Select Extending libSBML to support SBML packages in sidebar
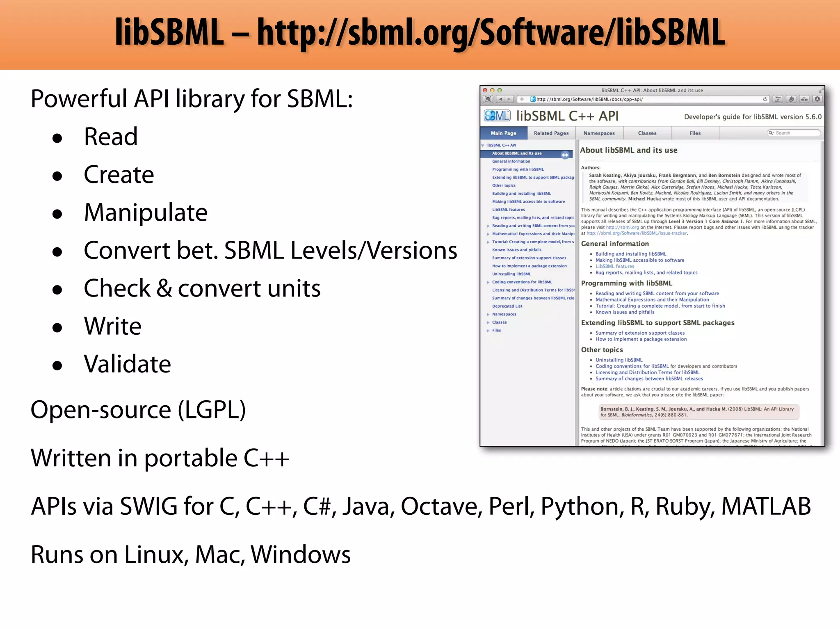The image size is (840, 630). pos(533,178)
